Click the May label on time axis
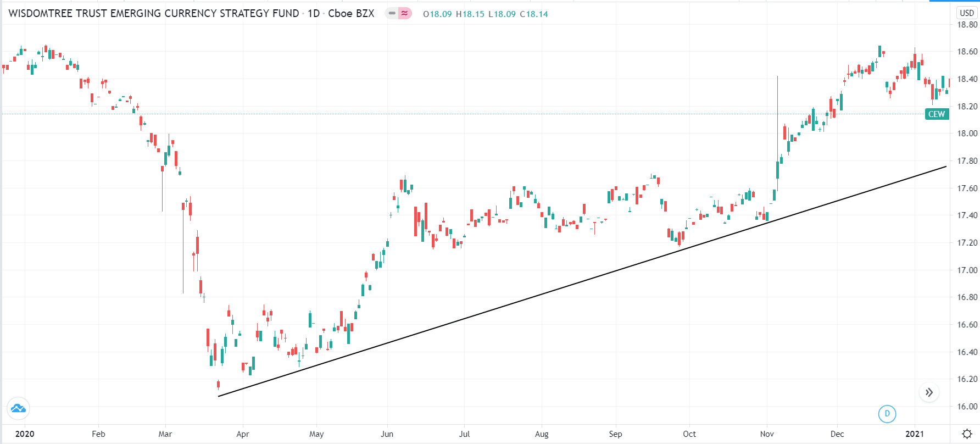Viewport: 980px width, 444px height. click(316, 434)
